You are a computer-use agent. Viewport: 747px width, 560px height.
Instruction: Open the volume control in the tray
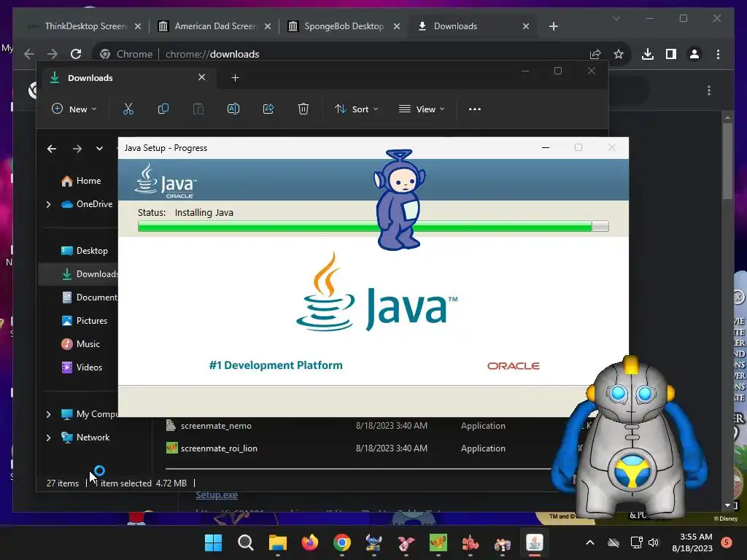coord(653,542)
